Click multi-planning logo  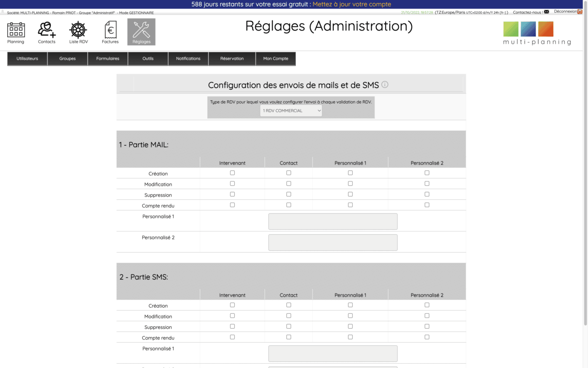537,33
